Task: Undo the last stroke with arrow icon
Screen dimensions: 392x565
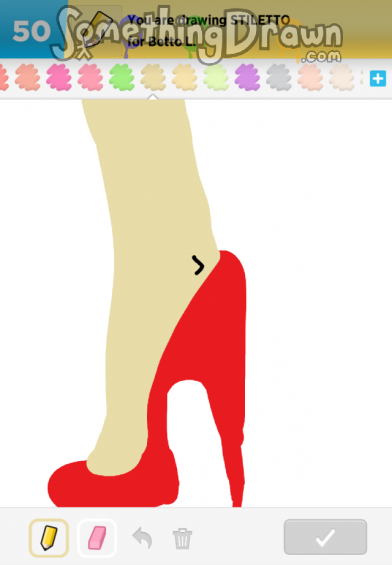Action: click(142, 538)
